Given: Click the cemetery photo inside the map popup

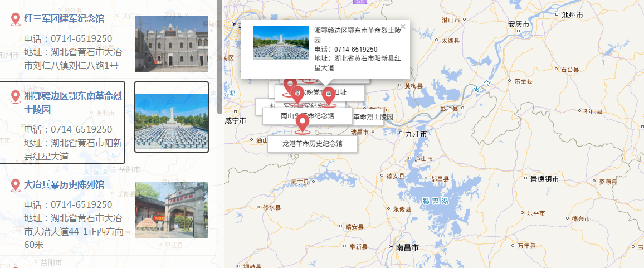Looking at the screenshot, I should (281, 43).
